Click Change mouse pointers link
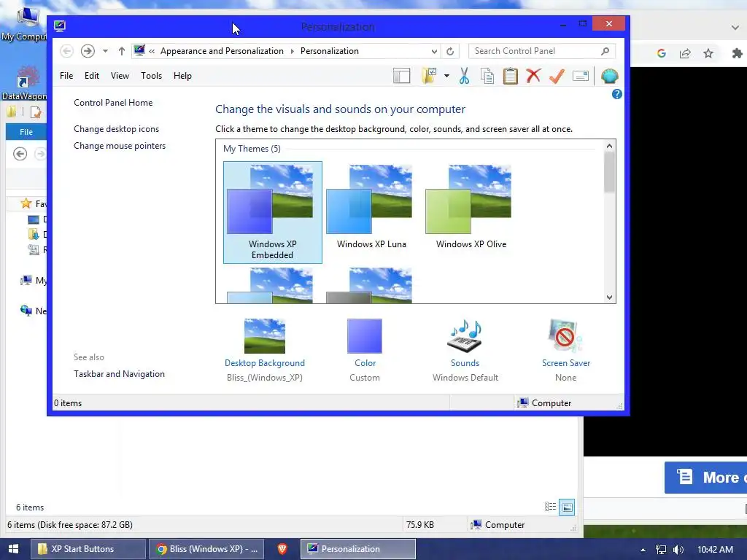747x560 pixels. pyautogui.click(x=120, y=146)
